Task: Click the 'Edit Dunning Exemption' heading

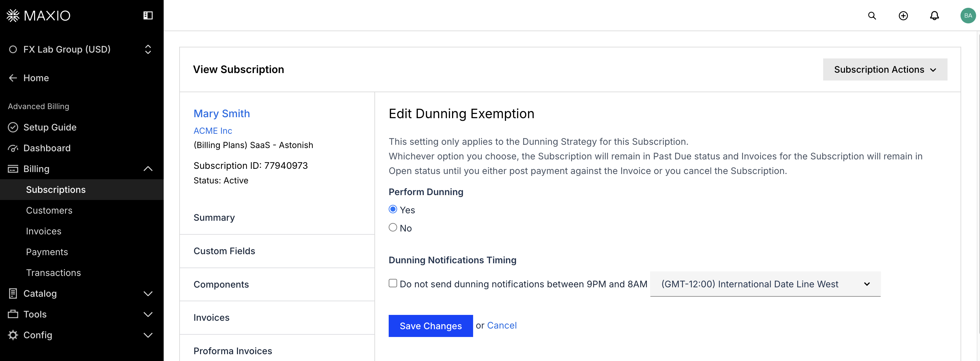Action: (x=461, y=114)
